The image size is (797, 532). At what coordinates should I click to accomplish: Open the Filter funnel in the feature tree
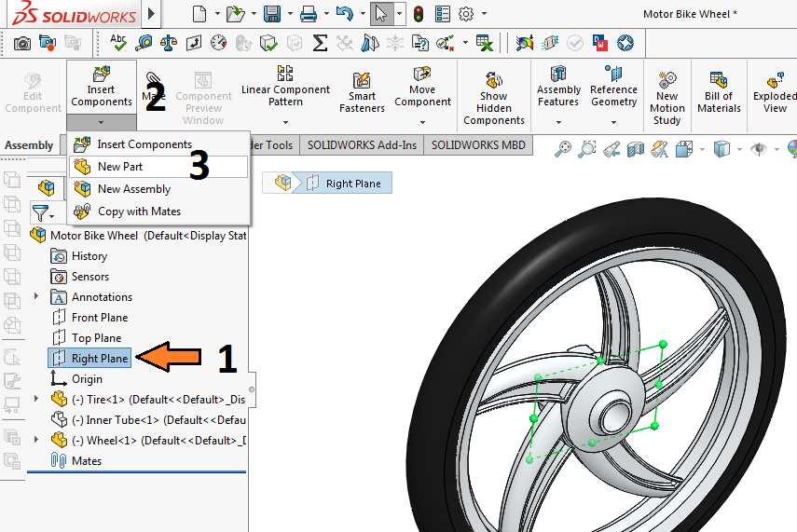(x=41, y=213)
